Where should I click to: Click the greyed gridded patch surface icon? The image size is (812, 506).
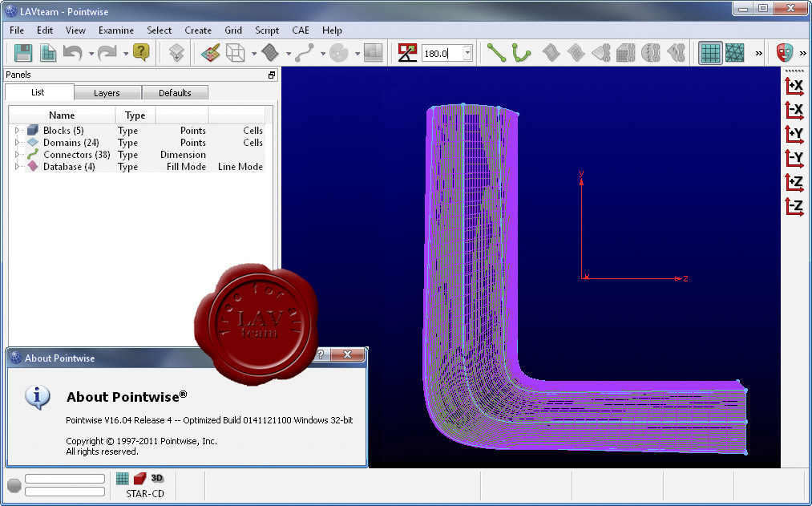point(576,53)
